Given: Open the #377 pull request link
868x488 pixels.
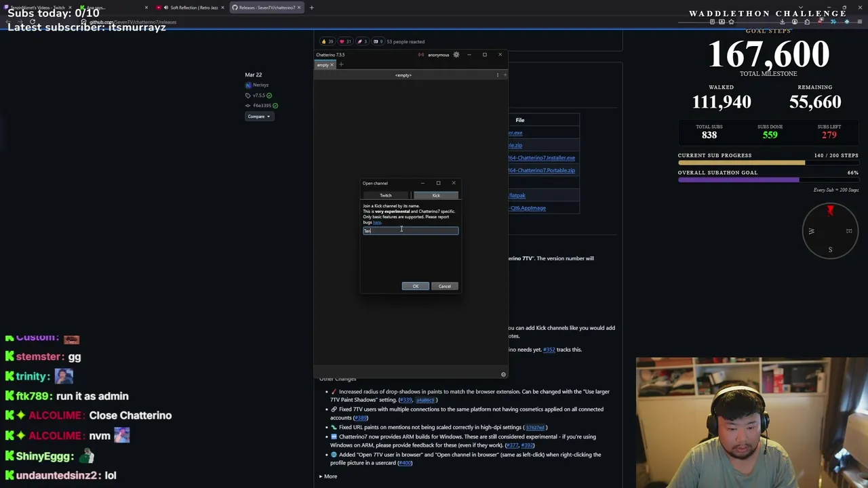Looking at the screenshot, I should pyautogui.click(x=512, y=445).
